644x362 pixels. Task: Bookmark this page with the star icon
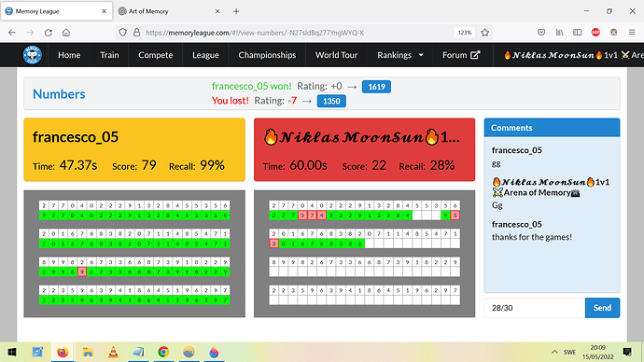point(485,33)
